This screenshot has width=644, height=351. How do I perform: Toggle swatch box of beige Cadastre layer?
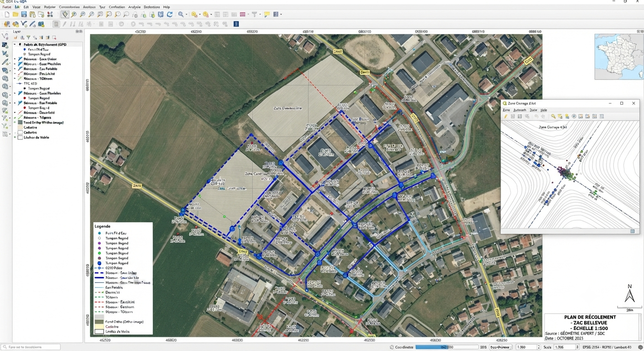click(20, 128)
